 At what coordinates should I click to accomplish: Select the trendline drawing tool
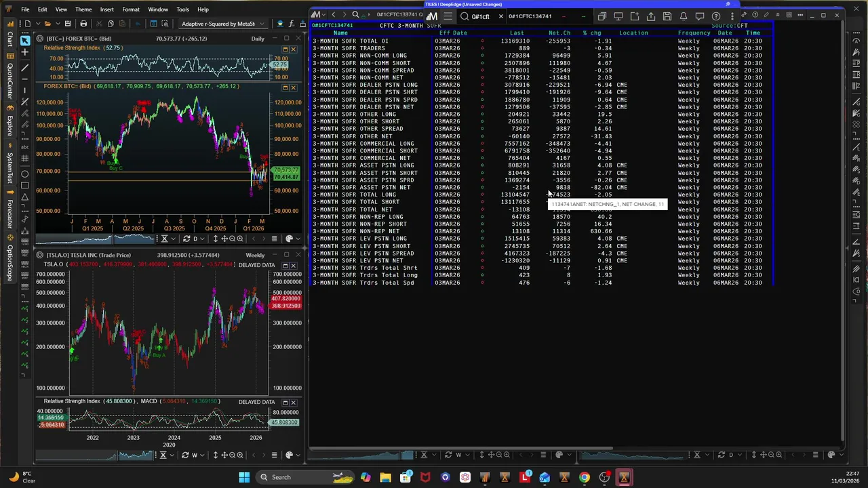tap(25, 68)
